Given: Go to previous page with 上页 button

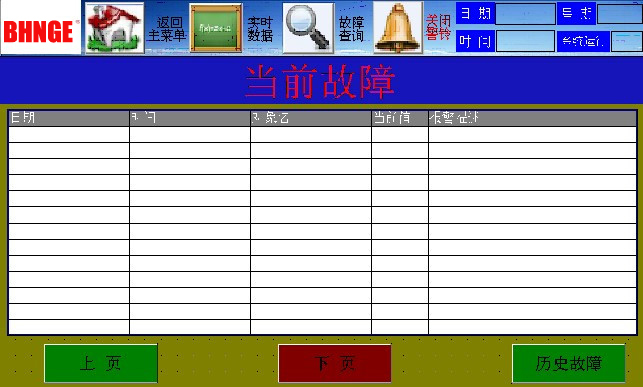Looking at the screenshot, I should [101, 363].
